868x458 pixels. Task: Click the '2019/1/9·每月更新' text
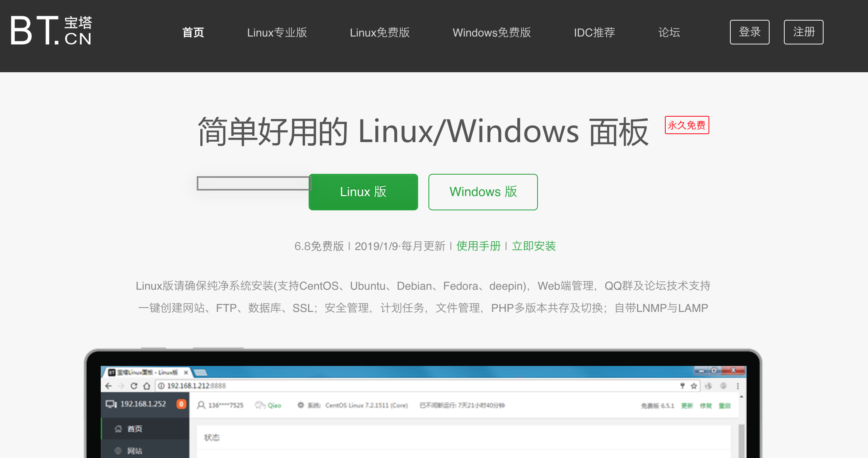[400, 246]
